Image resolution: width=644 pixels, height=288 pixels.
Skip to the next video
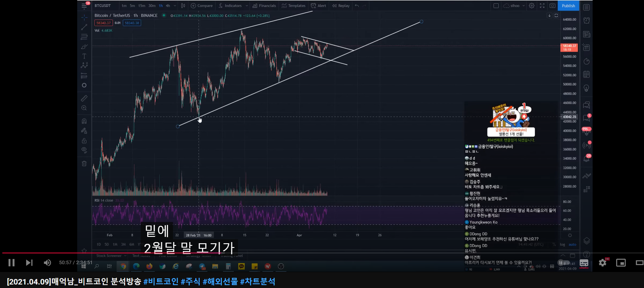click(29, 263)
